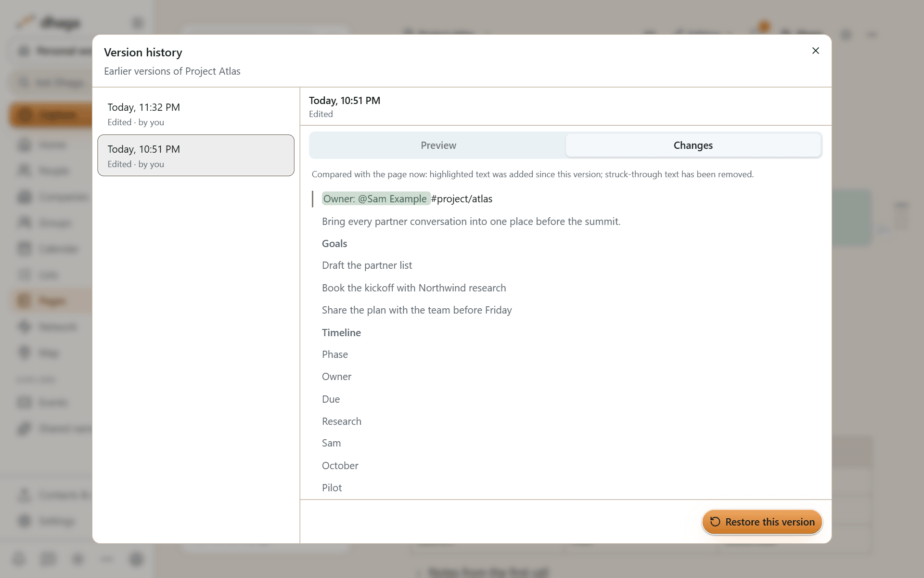This screenshot has width=924, height=578.
Task: Click the highlighted Owner: @Sam Example text
Action: coord(375,199)
